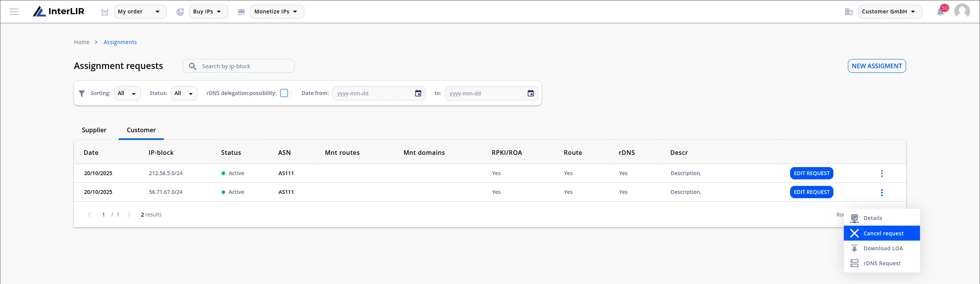The height and width of the screenshot is (284, 980).
Task: Click the Mnt domains column header
Action: point(424,153)
